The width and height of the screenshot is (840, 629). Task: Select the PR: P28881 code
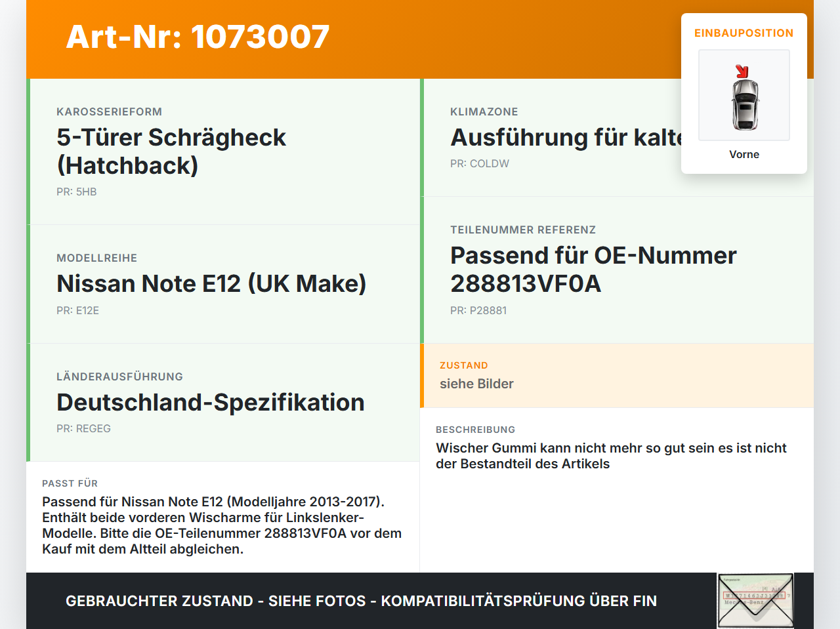(x=478, y=310)
